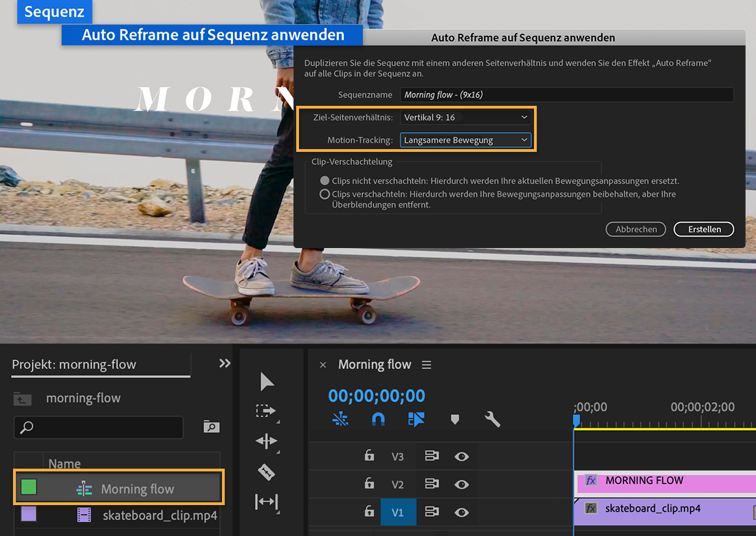This screenshot has height=536, width=756.
Task: Toggle V1 track targeting
Action: (398, 512)
